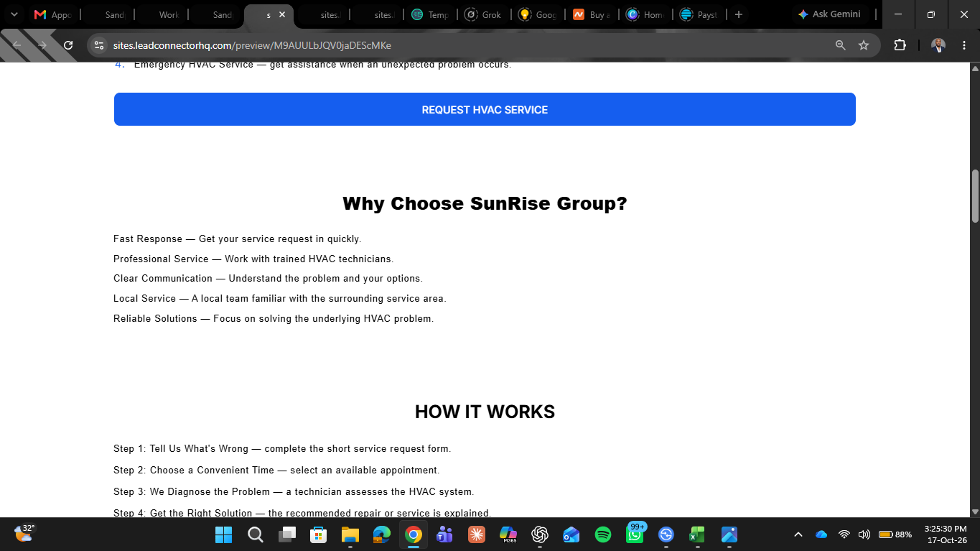The width and height of the screenshot is (980, 551).
Task: Click the 'Why Choose SunRise Group?' heading
Action: pyautogui.click(x=485, y=203)
